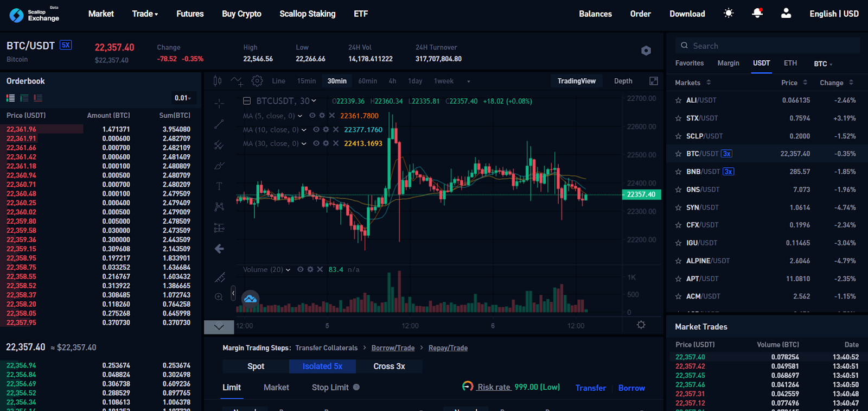Image resolution: width=868 pixels, height=411 pixels.
Task: Select the text annotation tool
Action: coord(219,186)
